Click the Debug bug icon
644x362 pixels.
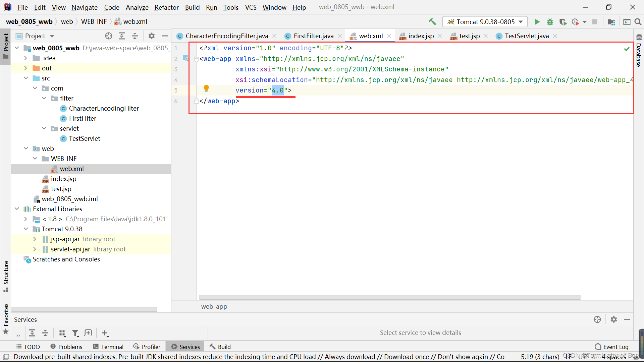coord(550,22)
